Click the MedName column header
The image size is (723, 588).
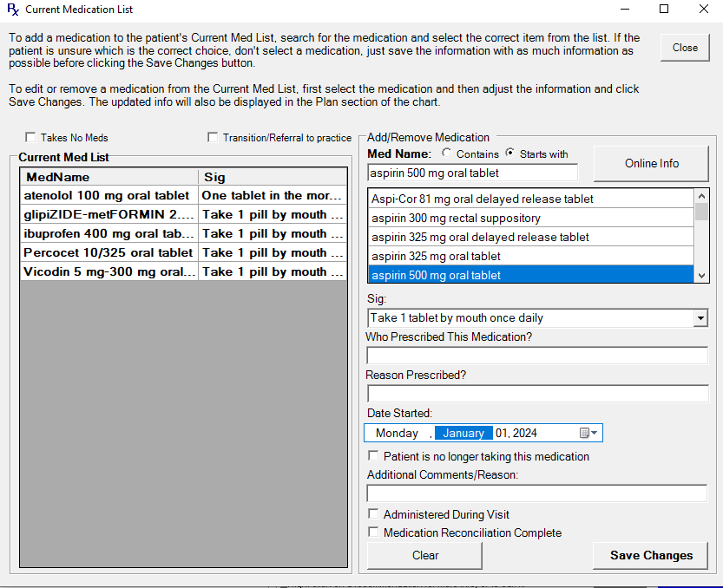pyautogui.click(x=108, y=177)
